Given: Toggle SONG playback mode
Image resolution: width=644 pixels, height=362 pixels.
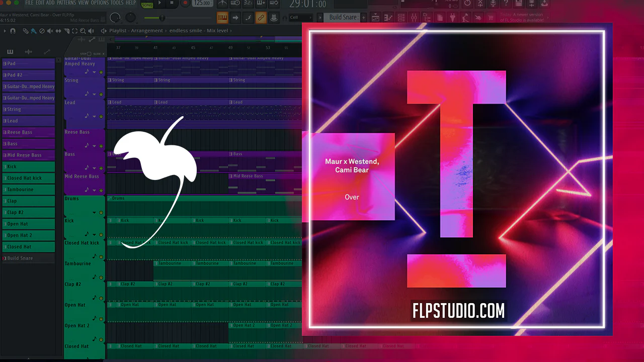Looking at the screenshot, I should (x=147, y=5).
